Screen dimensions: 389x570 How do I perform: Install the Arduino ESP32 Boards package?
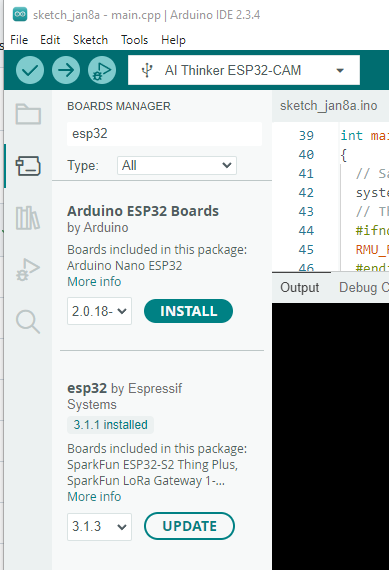tap(188, 311)
